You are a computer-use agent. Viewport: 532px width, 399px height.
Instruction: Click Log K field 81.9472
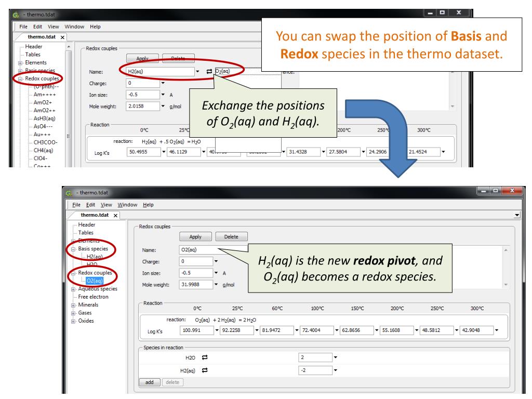point(276,330)
